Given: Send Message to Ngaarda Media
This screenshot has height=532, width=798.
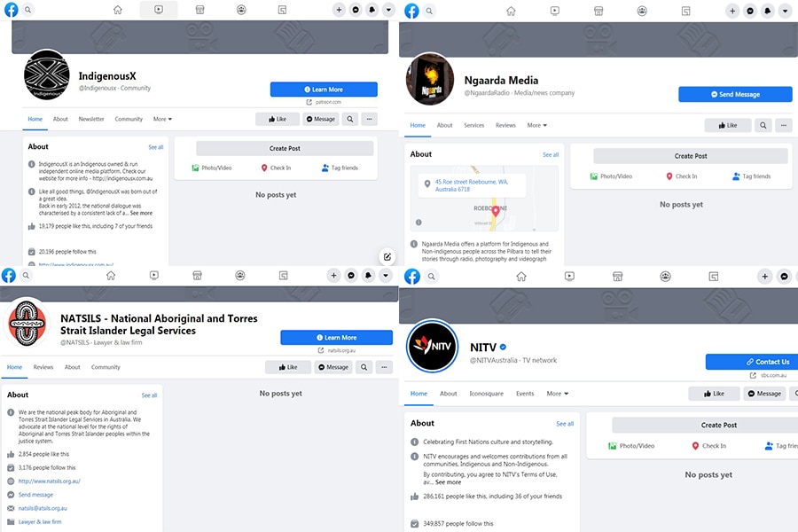Looking at the screenshot, I should click(x=735, y=94).
